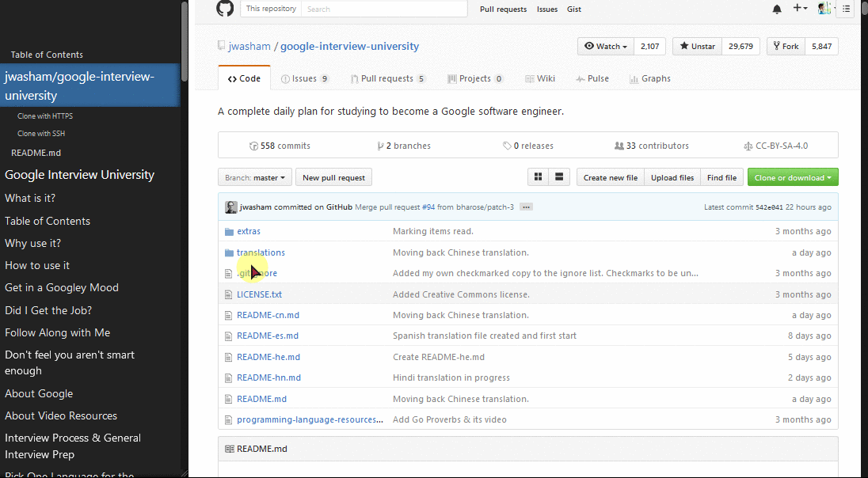Switch to grid view icon
868x478 pixels.
(538, 177)
